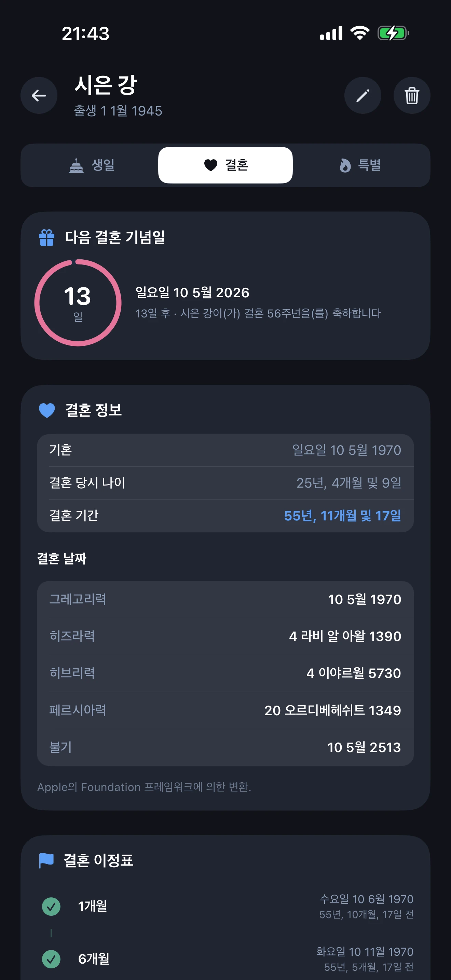
Task: Select the 페르시아력 date row
Action: [x=225, y=710]
